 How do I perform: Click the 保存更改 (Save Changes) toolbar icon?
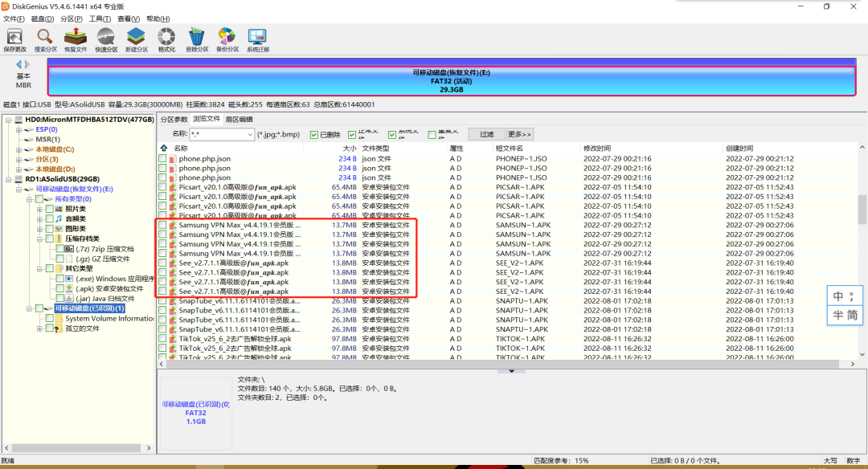(x=14, y=37)
